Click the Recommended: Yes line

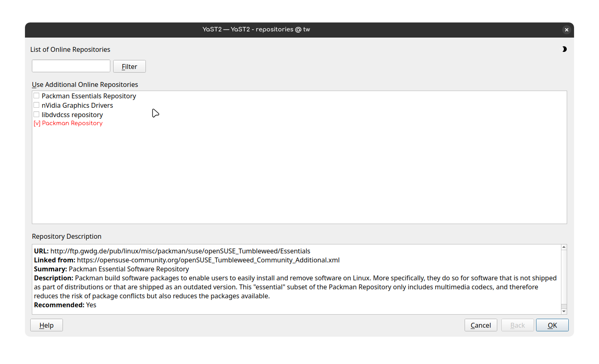coord(65,305)
